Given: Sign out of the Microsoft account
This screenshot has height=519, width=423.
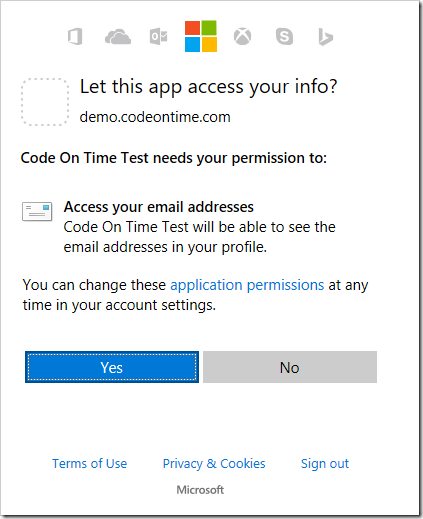Looking at the screenshot, I should (x=325, y=464).
